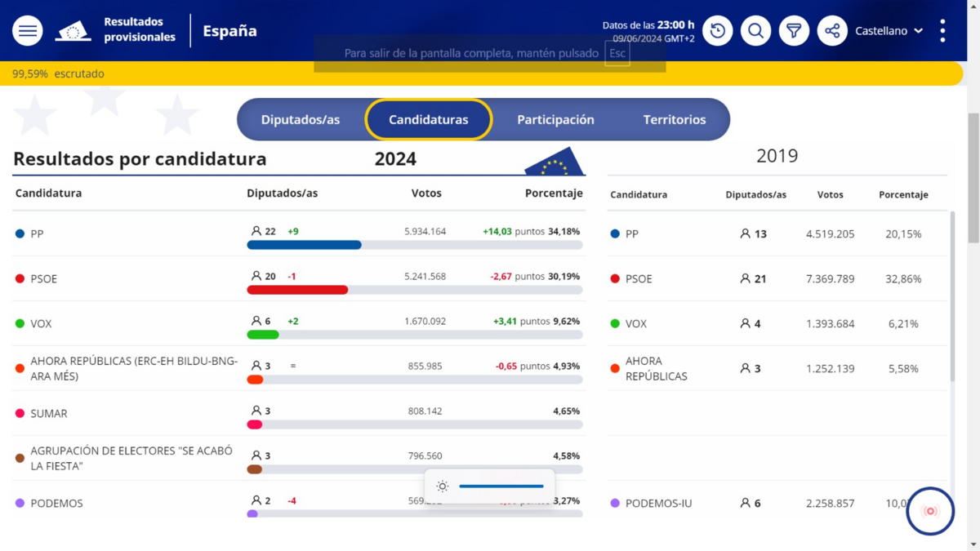980x551 pixels.
Task: Click the SUMAR seats person icon
Action: point(256,411)
